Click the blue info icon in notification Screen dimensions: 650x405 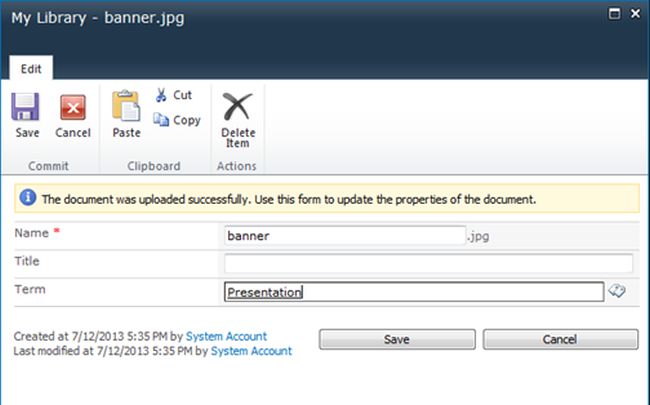click(26, 198)
